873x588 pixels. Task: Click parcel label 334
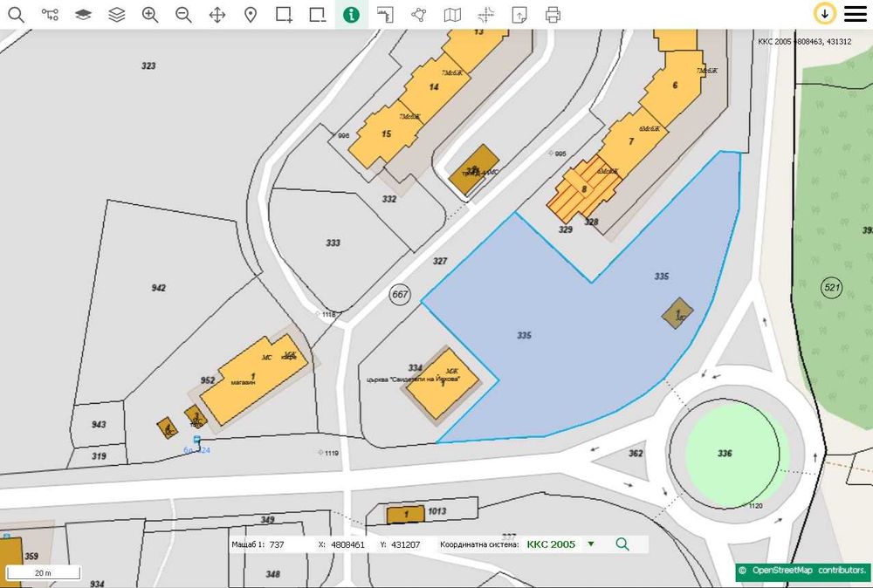(416, 367)
